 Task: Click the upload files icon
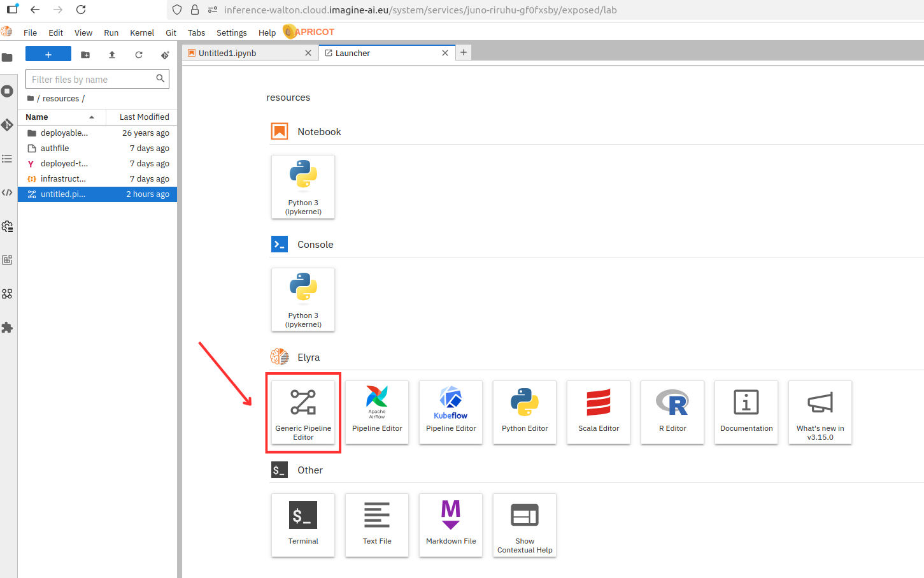pos(112,55)
